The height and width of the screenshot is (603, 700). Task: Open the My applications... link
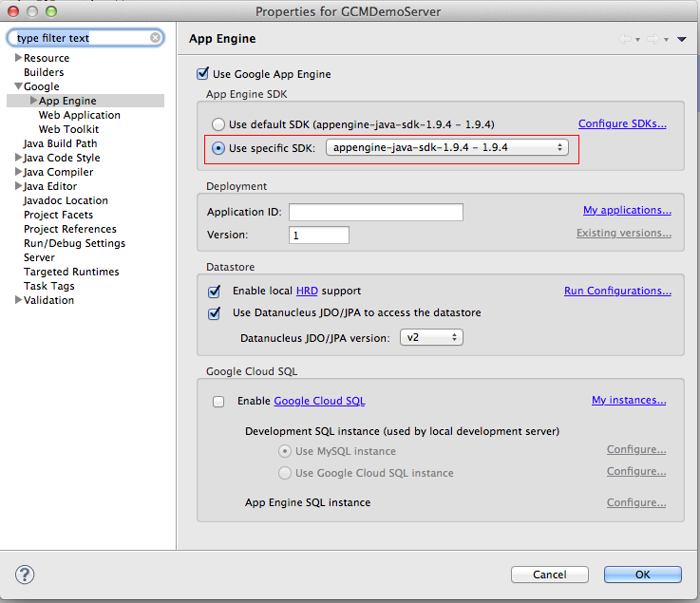tap(627, 210)
